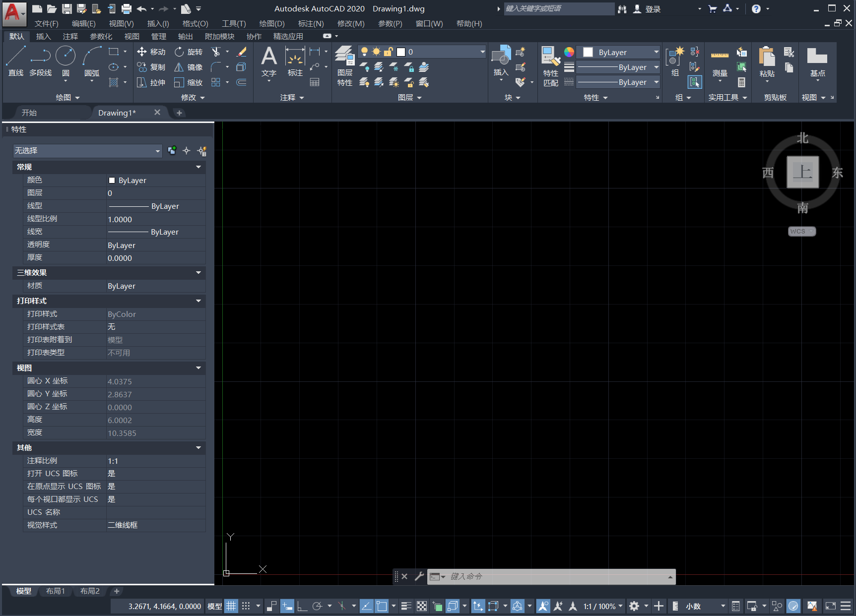Collapse the 常规 properties section

(198, 167)
